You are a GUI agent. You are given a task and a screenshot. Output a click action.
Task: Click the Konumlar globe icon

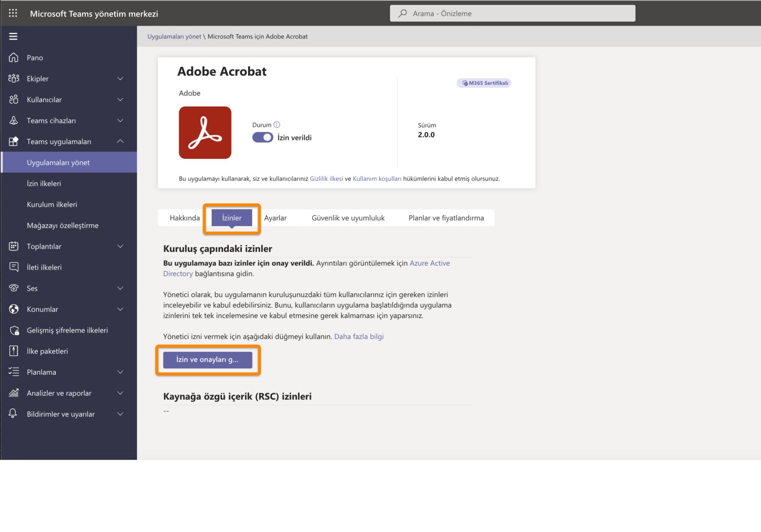pyautogui.click(x=13, y=309)
